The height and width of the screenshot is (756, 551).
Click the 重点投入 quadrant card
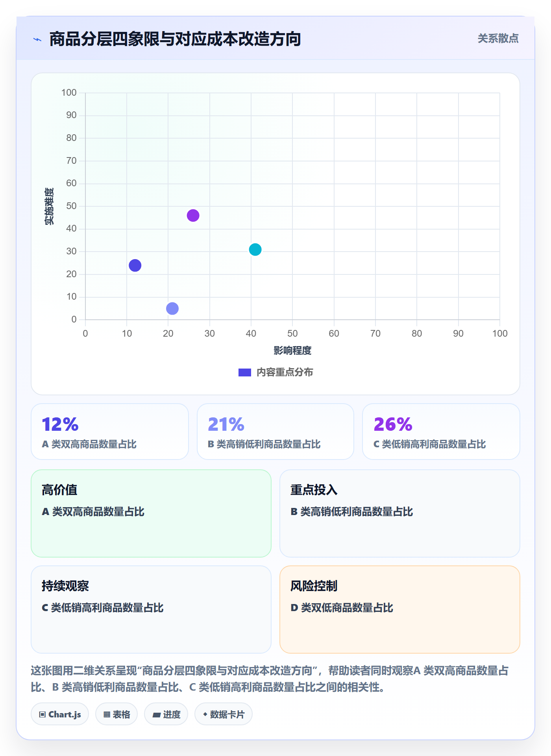pyautogui.click(x=400, y=513)
